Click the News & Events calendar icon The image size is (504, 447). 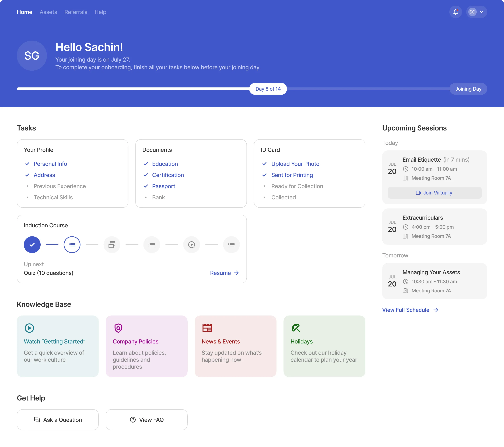207,328
